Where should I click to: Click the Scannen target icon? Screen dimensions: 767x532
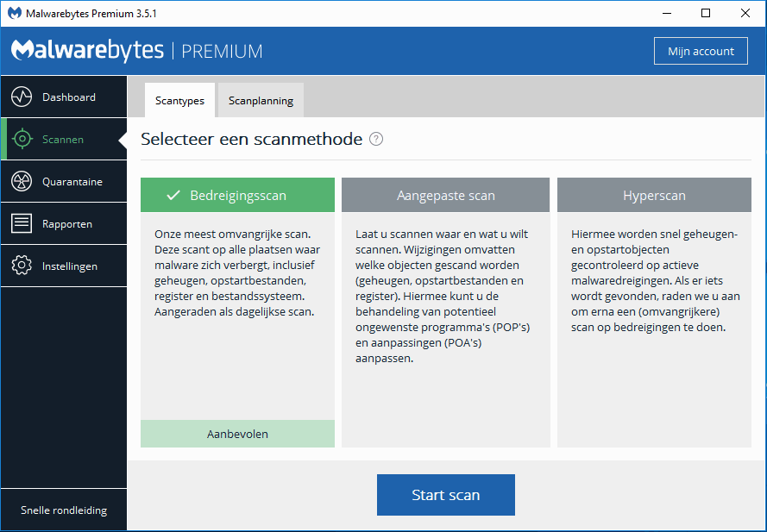22,140
